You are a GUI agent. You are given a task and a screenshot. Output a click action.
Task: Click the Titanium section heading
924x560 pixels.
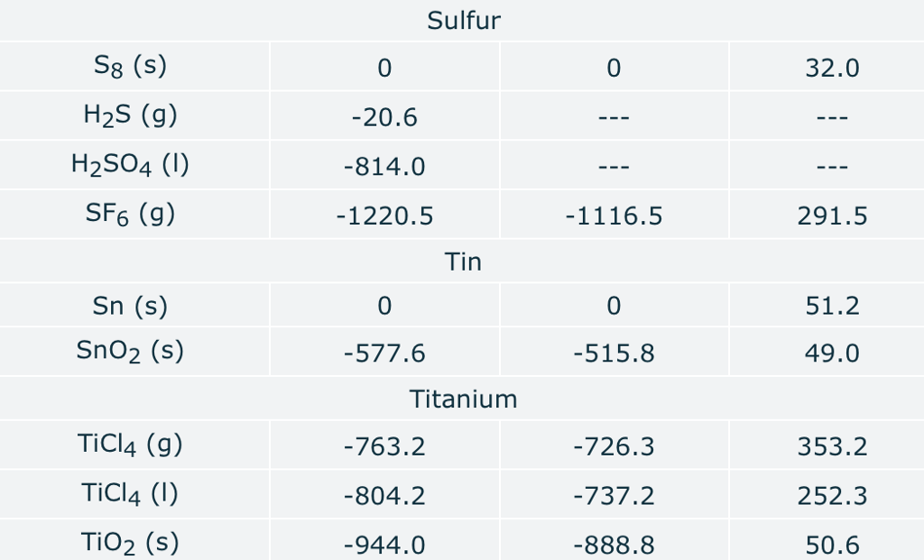click(463, 399)
